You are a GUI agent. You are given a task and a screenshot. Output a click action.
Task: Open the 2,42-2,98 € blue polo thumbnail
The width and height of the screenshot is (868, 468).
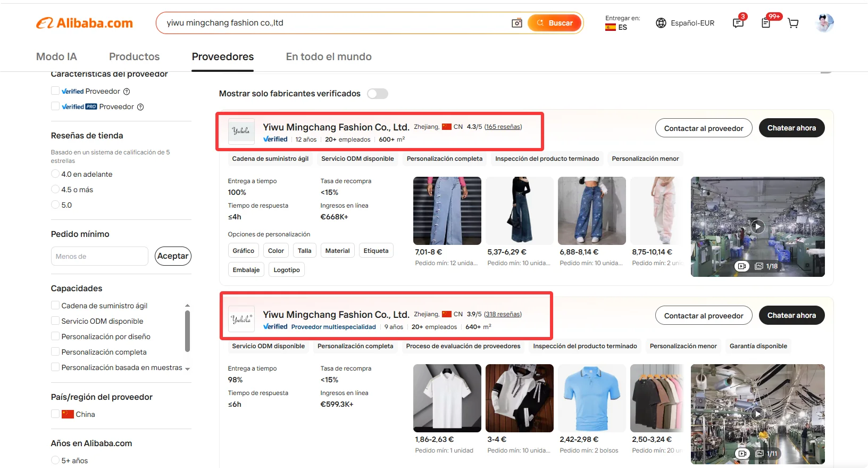click(592, 398)
